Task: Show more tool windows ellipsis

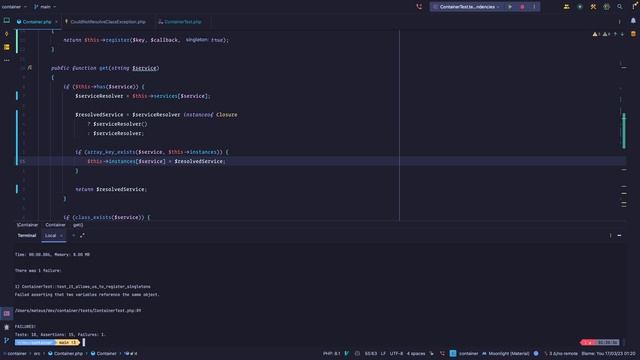Action: pyautogui.click(x=7, y=60)
